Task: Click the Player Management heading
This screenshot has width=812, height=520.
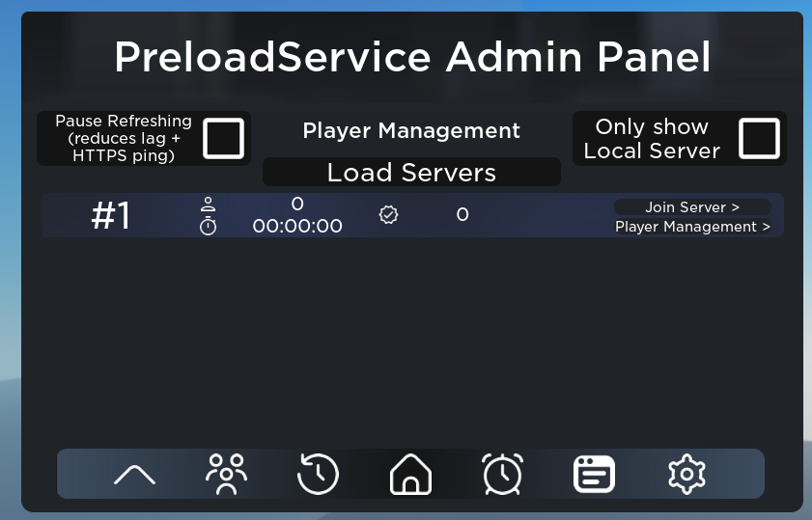Action: point(411,130)
